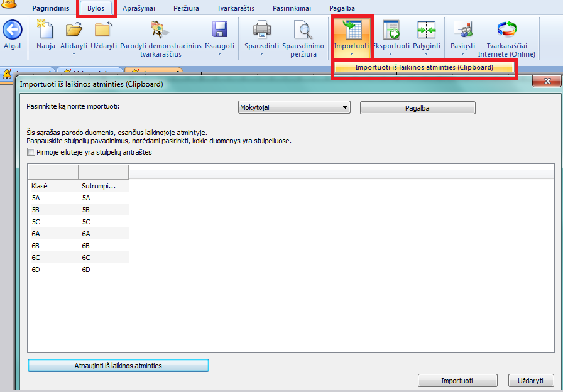This screenshot has width=563, height=392.
Task: Click the Spausdinti printer icon
Action: coord(261,30)
